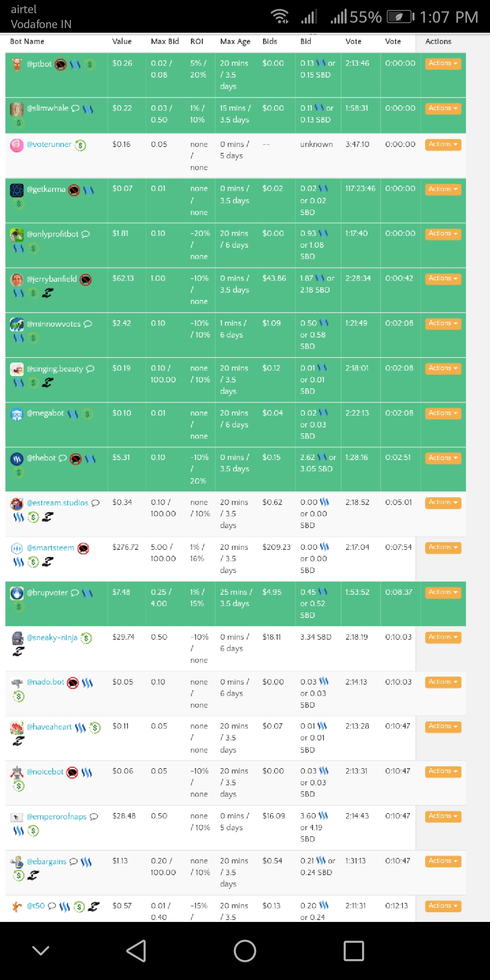This screenshot has height=980, width=490.
Task: Click the red prohibited icon next to @getkarma
Action: (74, 190)
